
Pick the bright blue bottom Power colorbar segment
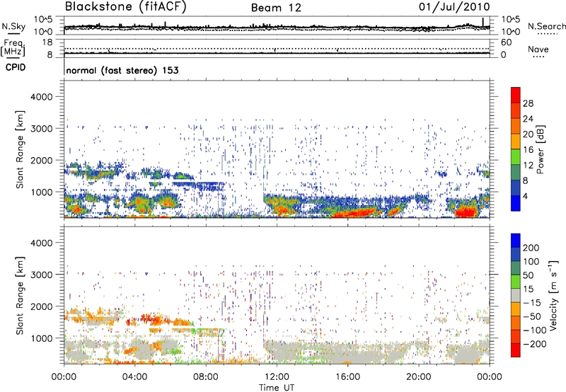tap(516, 203)
